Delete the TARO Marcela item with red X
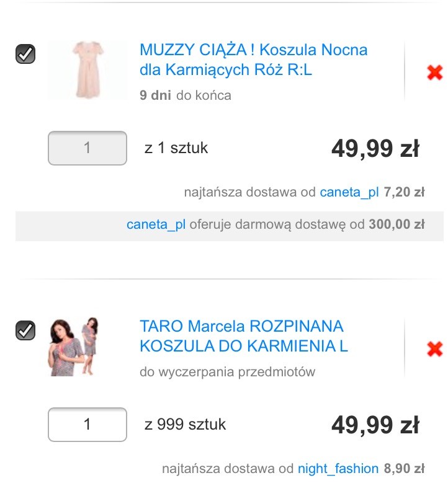448x491 pixels. pos(434,349)
